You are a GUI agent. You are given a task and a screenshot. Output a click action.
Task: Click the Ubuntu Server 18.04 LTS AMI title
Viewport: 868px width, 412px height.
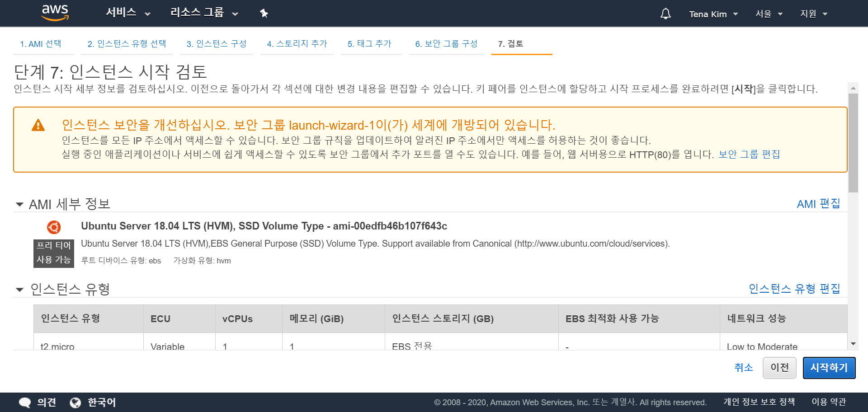pyautogui.click(x=264, y=226)
